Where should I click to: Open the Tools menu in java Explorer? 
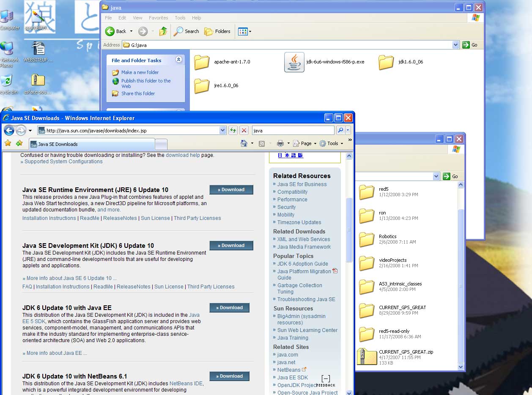(x=180, y=18)
